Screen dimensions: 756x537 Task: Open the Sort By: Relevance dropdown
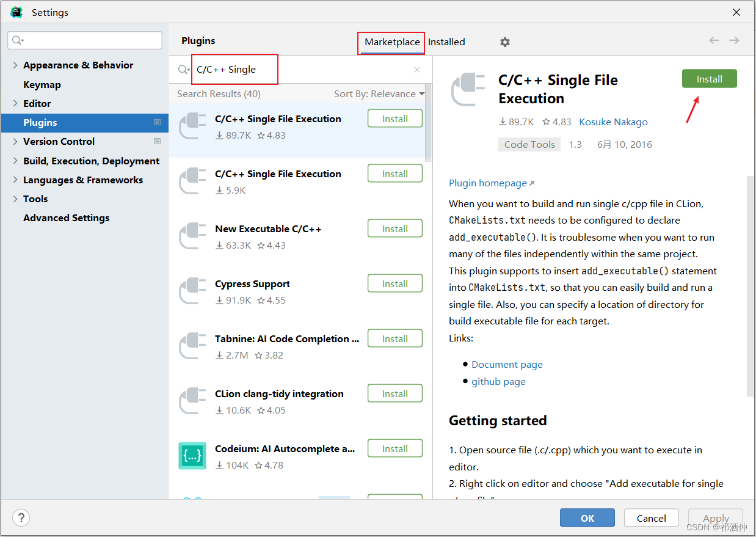click(379, 94)
